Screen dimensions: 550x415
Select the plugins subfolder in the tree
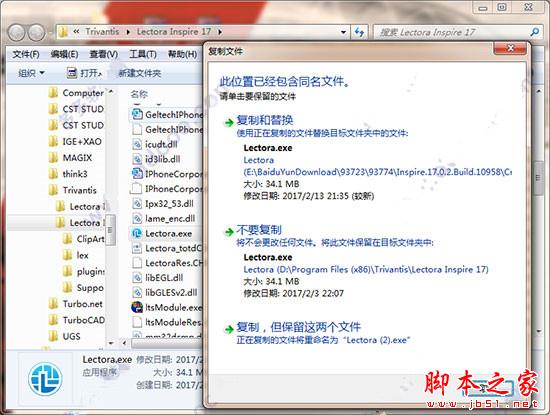pos(83,271)
